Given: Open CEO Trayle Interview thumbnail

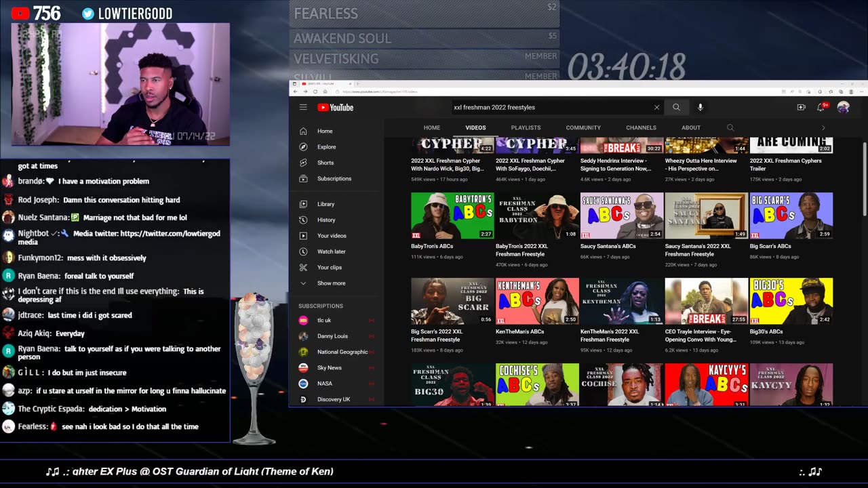Looking at the screenshot, I should tap(707, 301).
